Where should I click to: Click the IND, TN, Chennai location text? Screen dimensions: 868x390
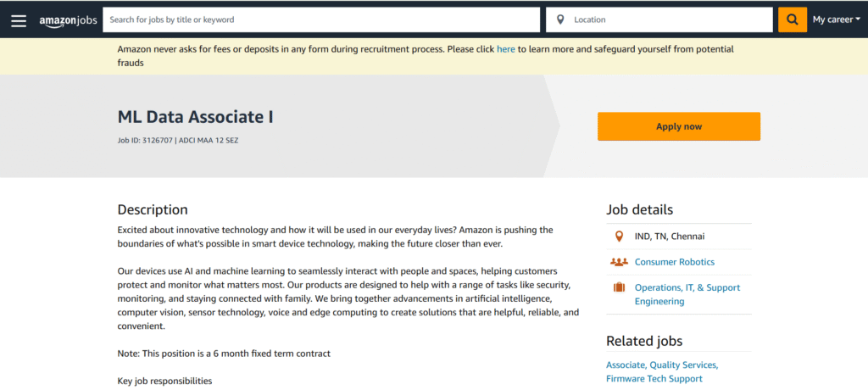click(x=670, y=237)
